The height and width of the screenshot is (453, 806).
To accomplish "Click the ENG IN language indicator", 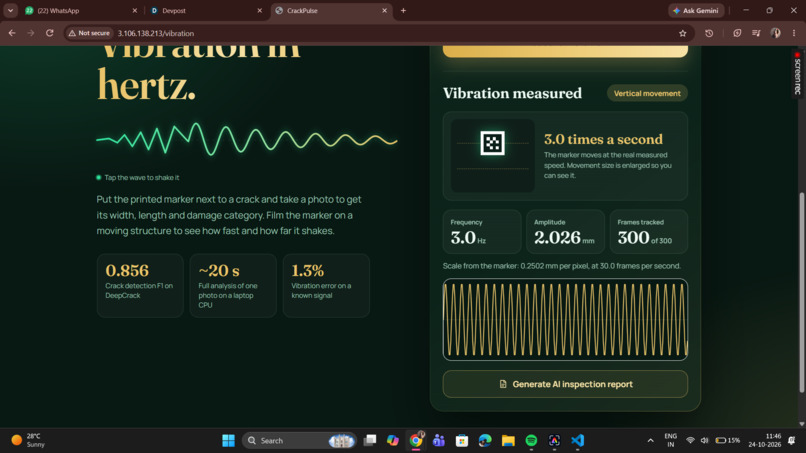I will coord(670,441).
